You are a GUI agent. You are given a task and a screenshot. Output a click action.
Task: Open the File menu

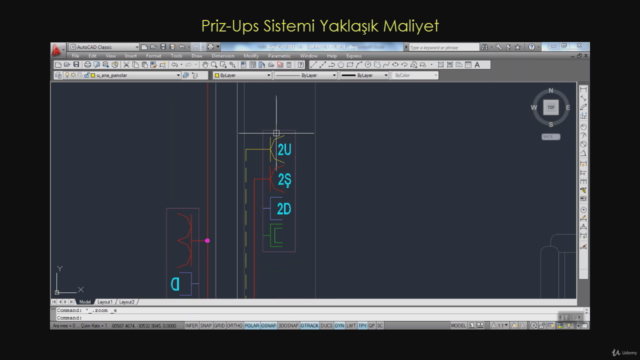pyautogui.click(x=76, y=56)
